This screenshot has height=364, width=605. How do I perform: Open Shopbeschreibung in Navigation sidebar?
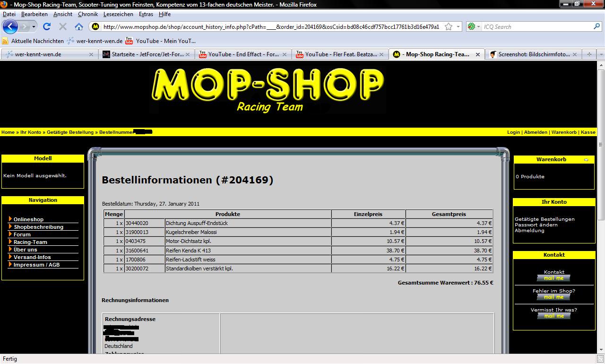[x=38, y=227]
